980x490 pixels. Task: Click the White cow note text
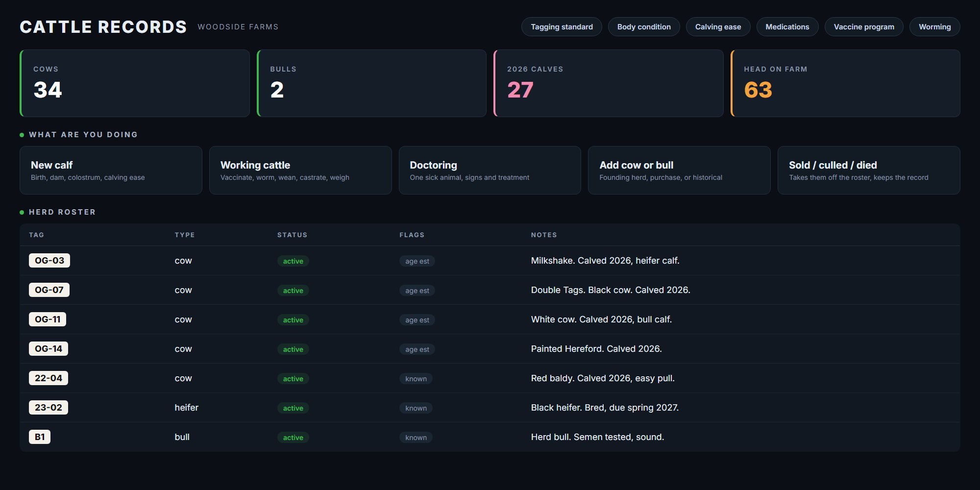601,319
